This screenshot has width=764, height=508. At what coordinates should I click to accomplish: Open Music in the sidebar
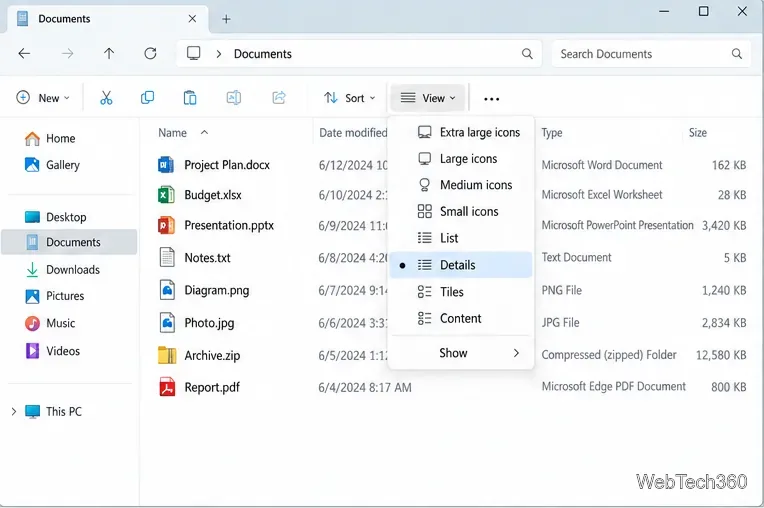pos(50,323)
